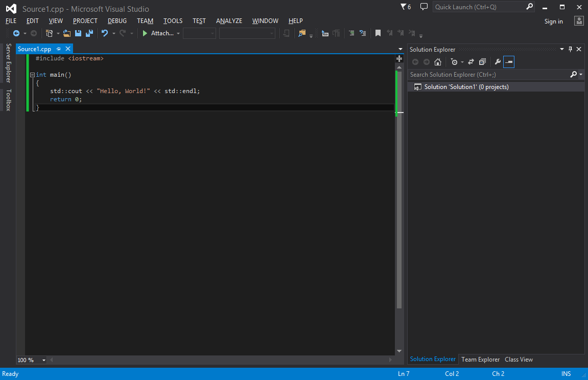Open the New Project dropdown arrow
The width and height of the screenshot is (588, 380).
coord(58,33)
